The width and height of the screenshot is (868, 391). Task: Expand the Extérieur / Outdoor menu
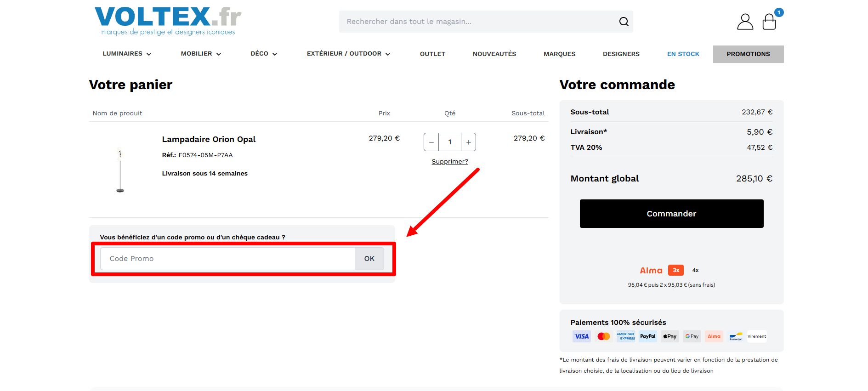(x=348, y=54)
